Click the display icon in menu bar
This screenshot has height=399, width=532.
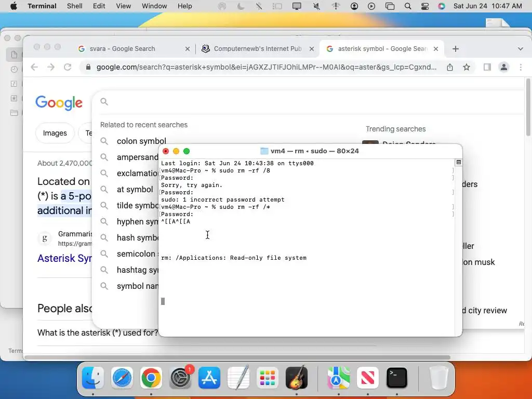point(297,6)
